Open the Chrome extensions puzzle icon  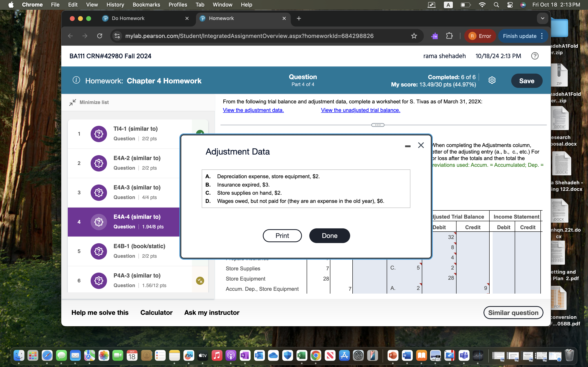449,36
